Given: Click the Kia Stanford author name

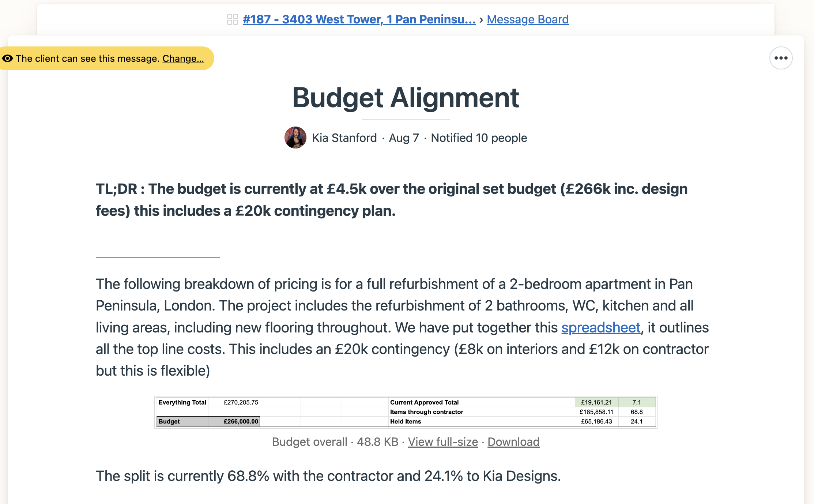Looking at the screenshot, I should pyautogui.click(x=344, y=138).
